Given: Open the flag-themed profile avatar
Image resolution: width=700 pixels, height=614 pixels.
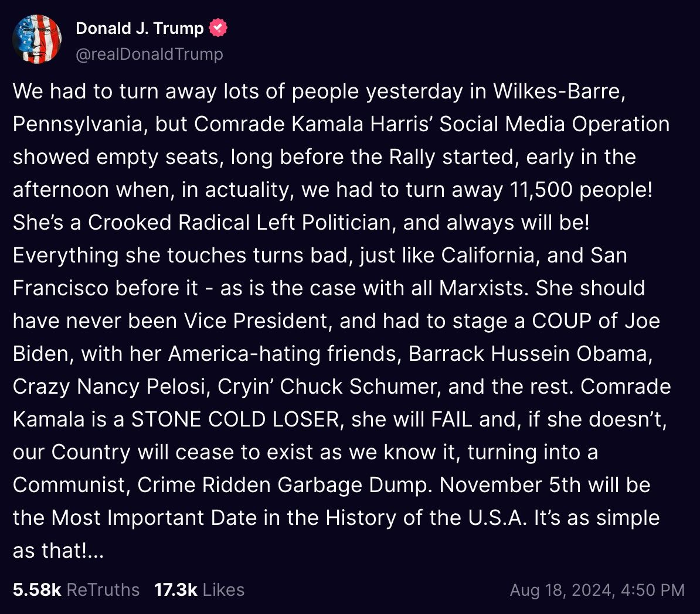Looking at the screenshot, I should point(37,39).
